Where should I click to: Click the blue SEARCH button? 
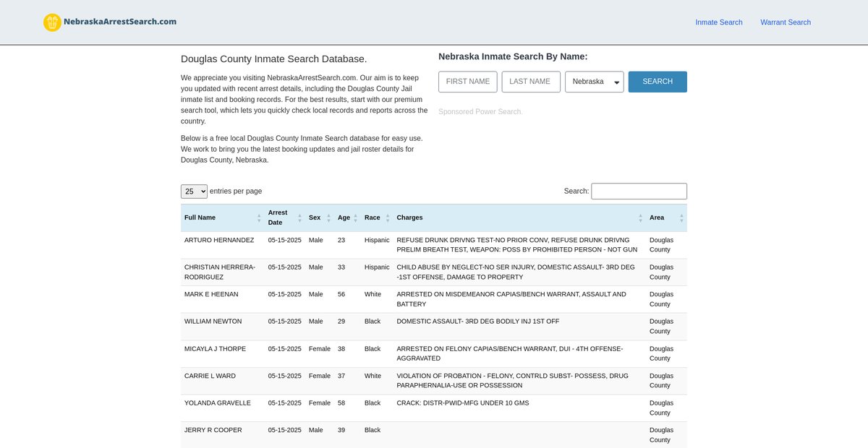(658, 82)
